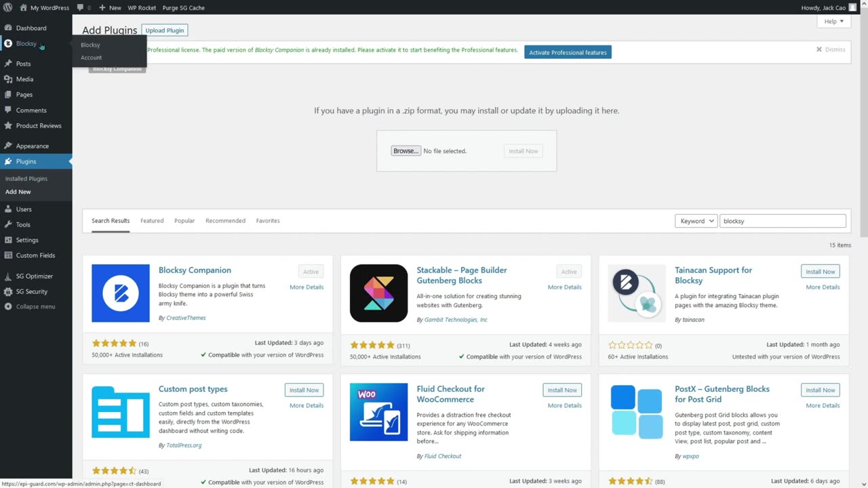Click the Product Reviews star icon
The height and width of the screenshot is (488, 868).
[8, 126]
